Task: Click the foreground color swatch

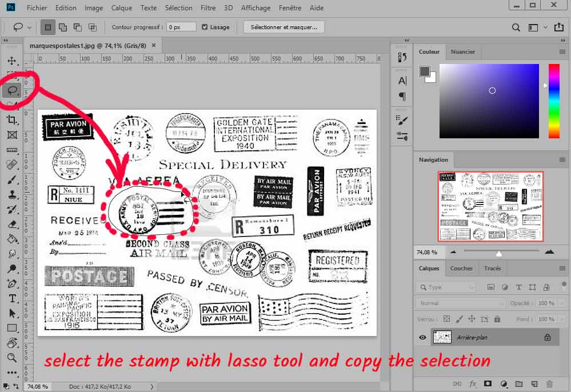Action: (424, 71)
